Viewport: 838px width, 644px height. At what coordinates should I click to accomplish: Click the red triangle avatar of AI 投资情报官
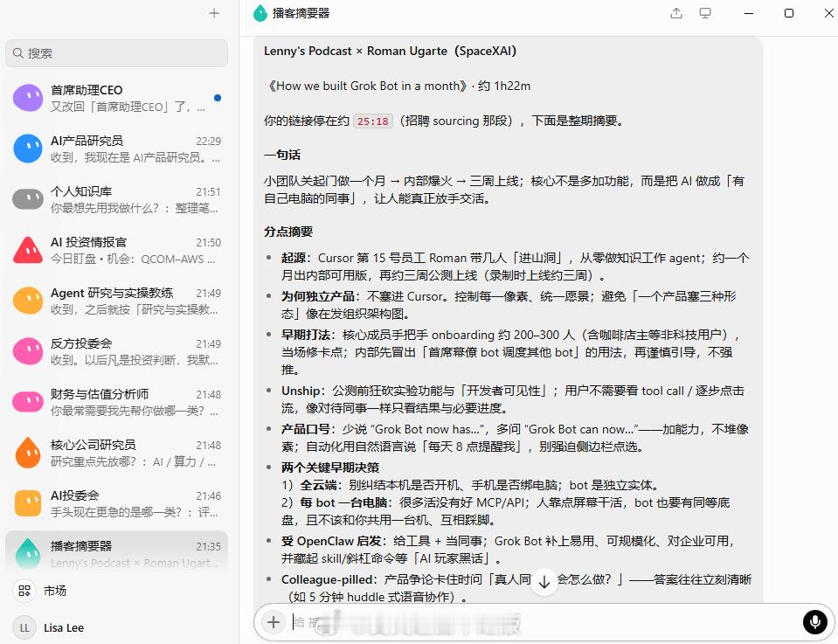[28, 250]
